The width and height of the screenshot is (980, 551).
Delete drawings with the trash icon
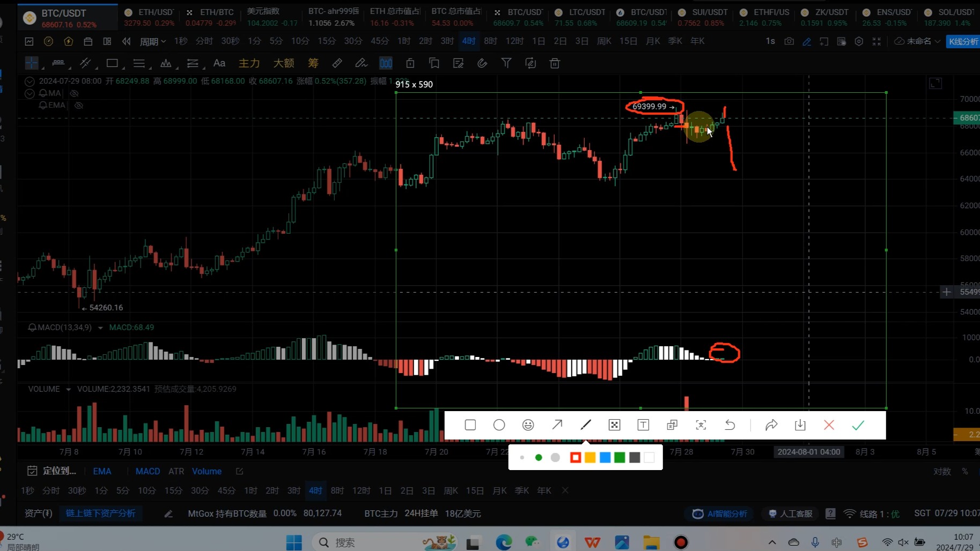point(555,63)
